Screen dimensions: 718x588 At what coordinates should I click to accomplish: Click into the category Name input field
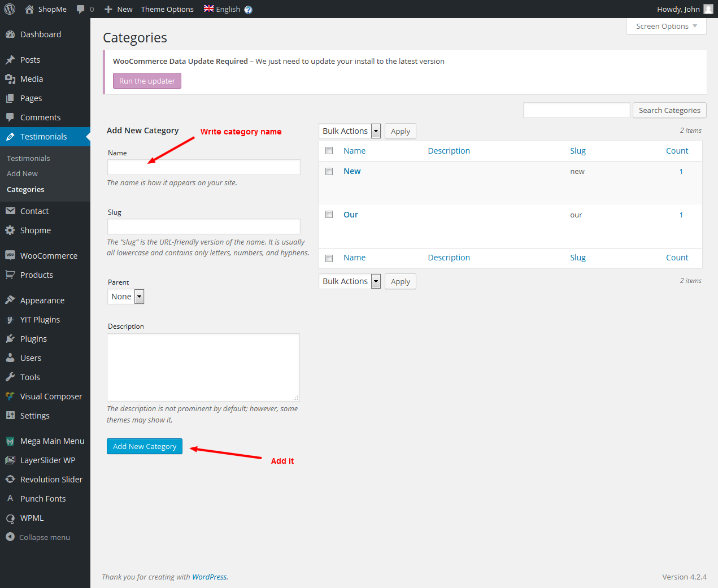click(x=204, y=167)
